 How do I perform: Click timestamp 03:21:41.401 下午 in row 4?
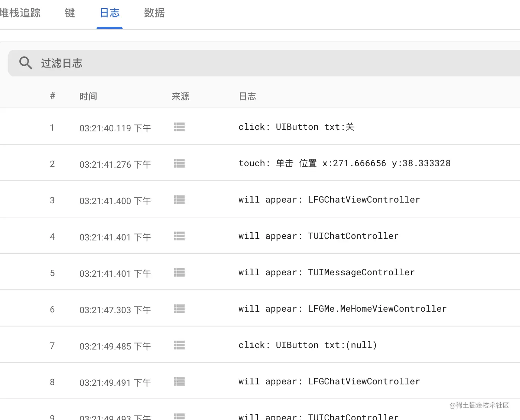pos(115,237)
